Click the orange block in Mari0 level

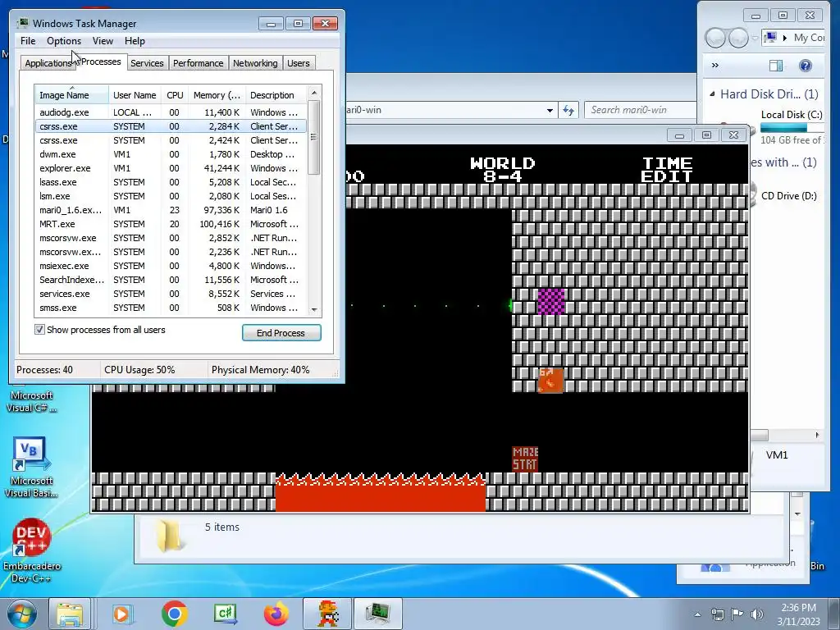tap(550, 380)
